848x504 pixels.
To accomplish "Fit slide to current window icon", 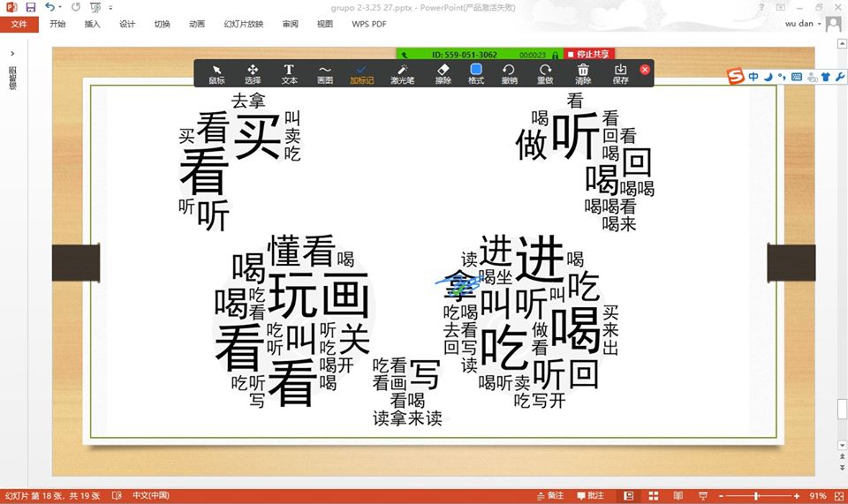I will (x=838, y=496).
